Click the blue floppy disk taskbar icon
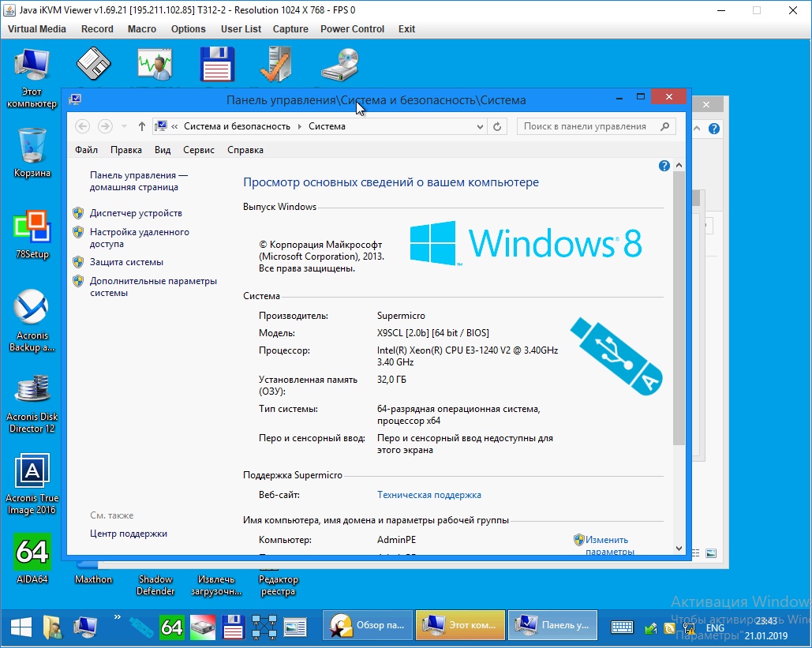Screen dimensions: 812x648 (233, 627)
